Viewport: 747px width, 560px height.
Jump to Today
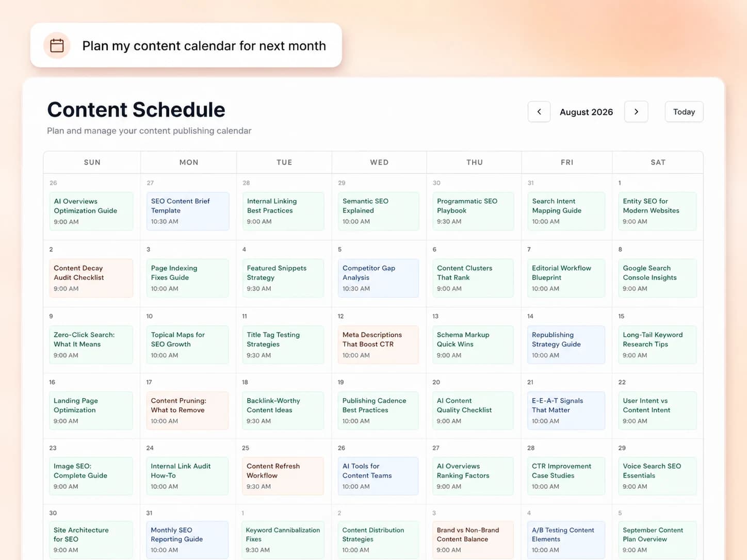click(x=684, y=112)
